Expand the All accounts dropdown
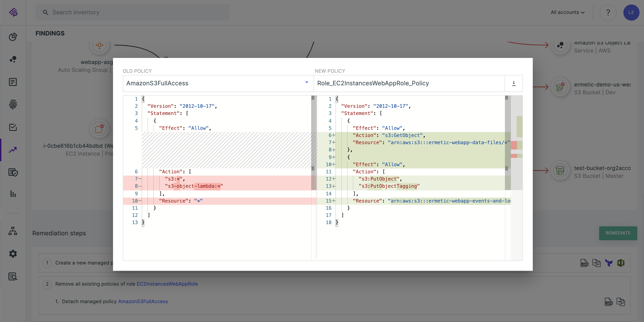Viewport: 644px width, 322px height. pyautogui.click(x=568, y=12)
